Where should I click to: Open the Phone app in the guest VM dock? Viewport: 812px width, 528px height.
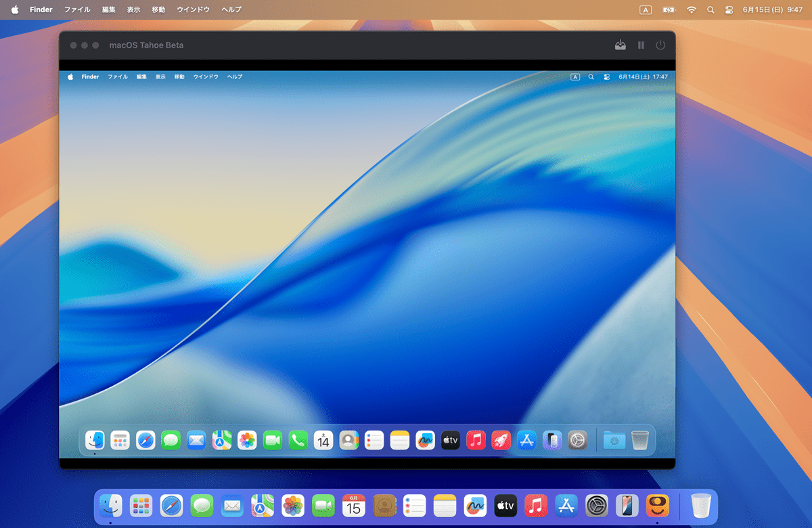(x=298, y=441)
